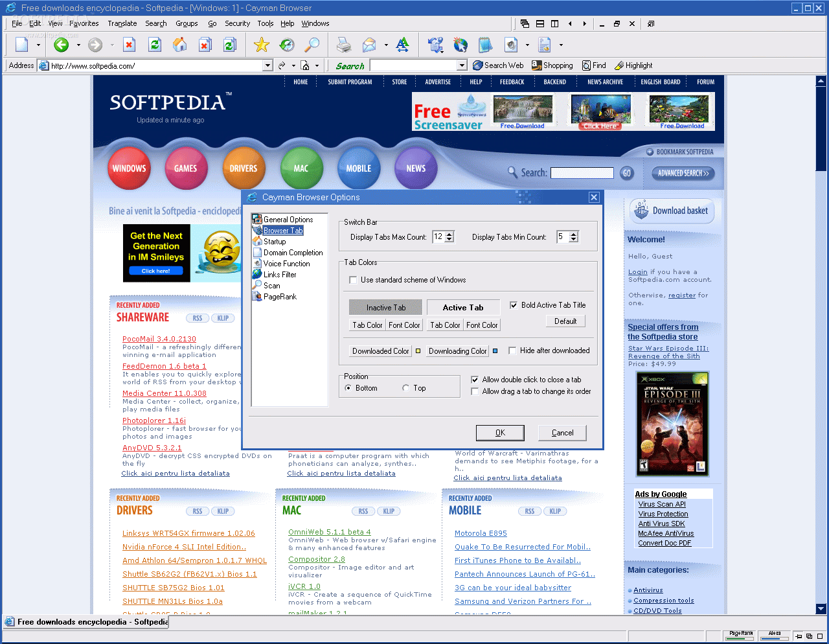Select Links Filter in options list
829x644 pixels.
(x=280, y=275)
